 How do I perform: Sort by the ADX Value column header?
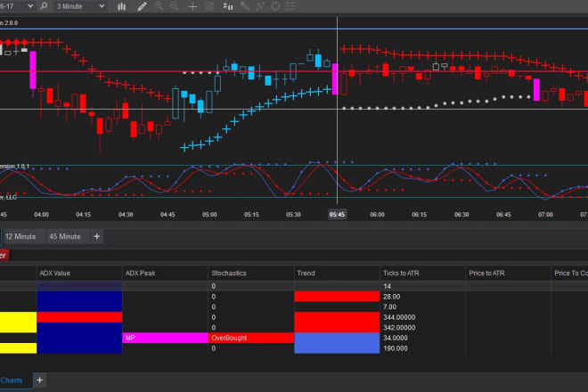(79, 274)
